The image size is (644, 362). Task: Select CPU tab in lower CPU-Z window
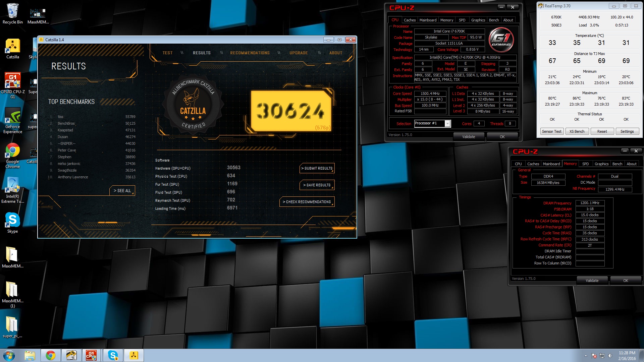point(518,164)
